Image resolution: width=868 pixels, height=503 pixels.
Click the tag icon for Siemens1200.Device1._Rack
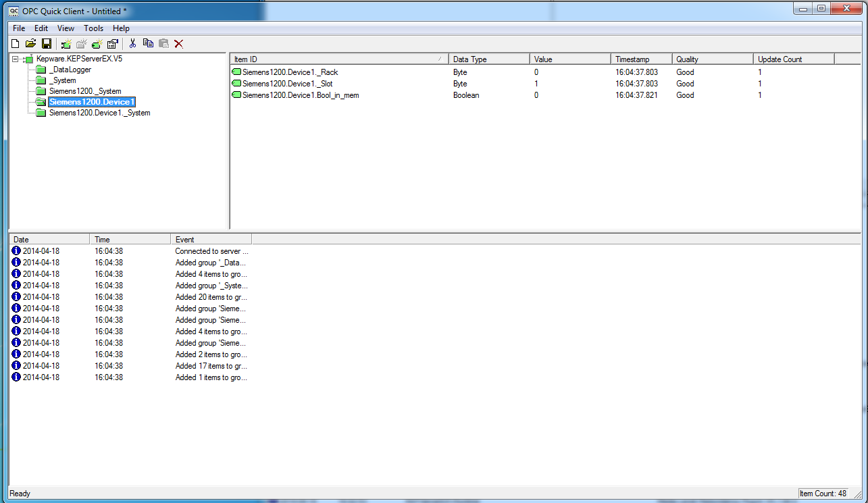pos(236,72)
